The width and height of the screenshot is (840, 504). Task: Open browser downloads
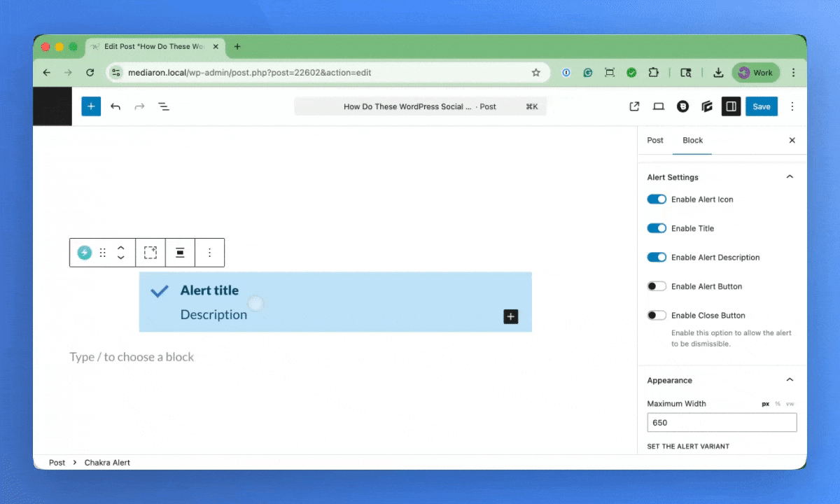718,72
